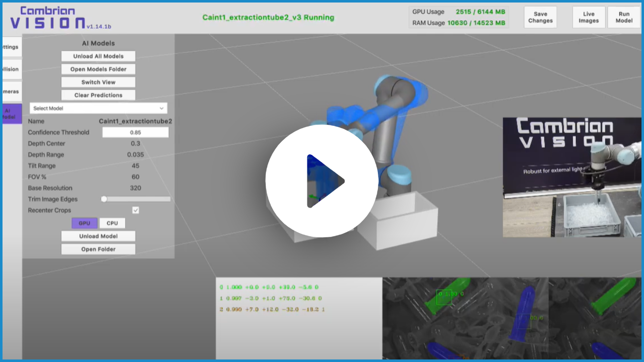Click the Run Model button
The width and height of the screenshot is (644, 362).
624,17
